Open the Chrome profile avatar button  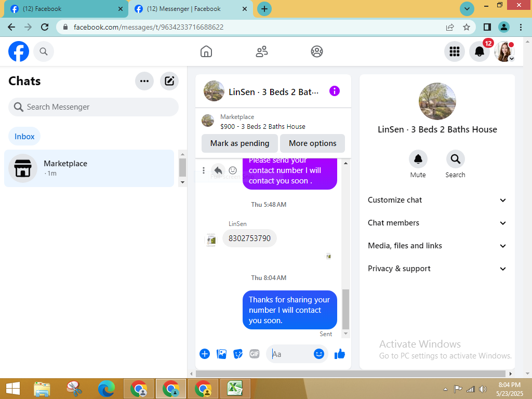[504, 27]
